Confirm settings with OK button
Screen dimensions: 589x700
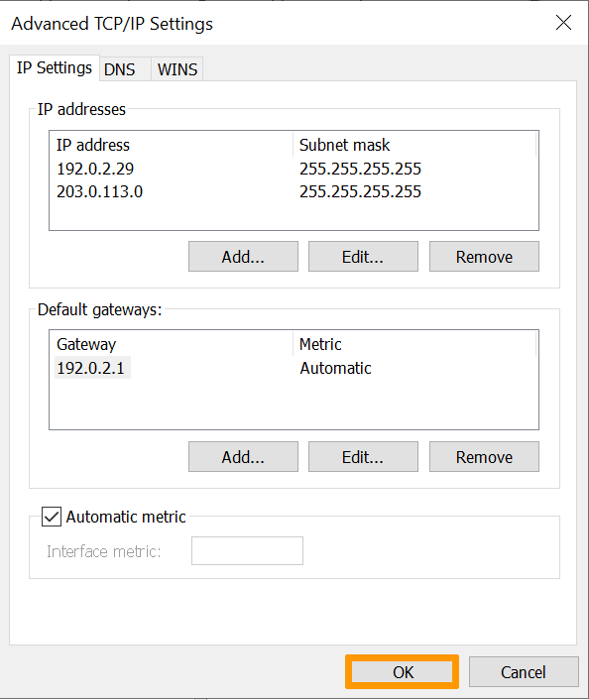click(402, 672)
